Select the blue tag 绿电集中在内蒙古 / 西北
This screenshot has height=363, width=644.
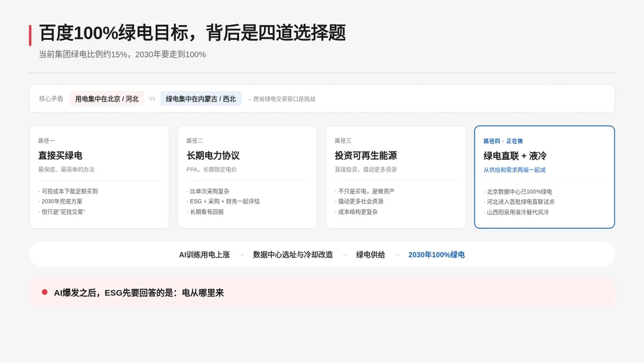[x=201, y=99]
